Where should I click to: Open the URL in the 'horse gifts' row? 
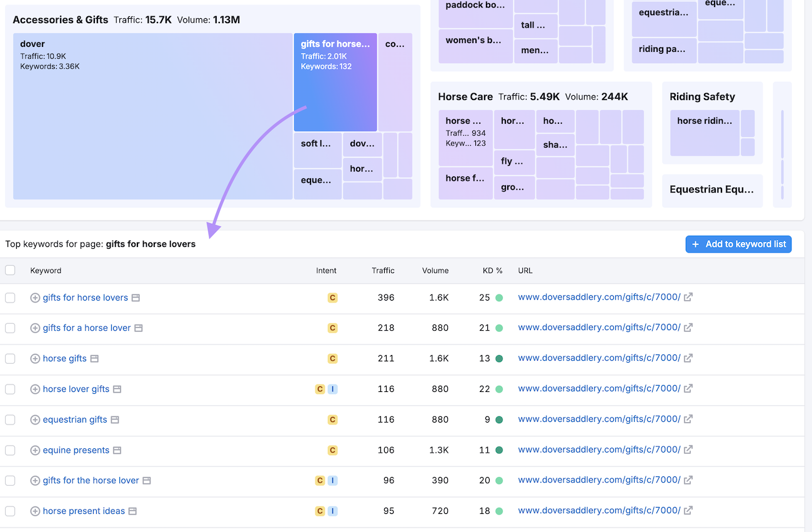pyautogui.click(x=599, y=358)
